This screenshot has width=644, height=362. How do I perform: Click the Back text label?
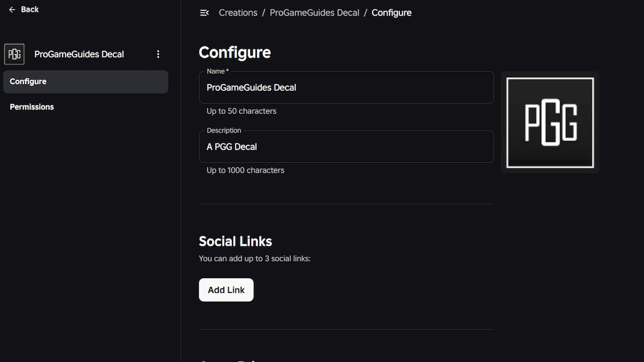coord(30,10)
